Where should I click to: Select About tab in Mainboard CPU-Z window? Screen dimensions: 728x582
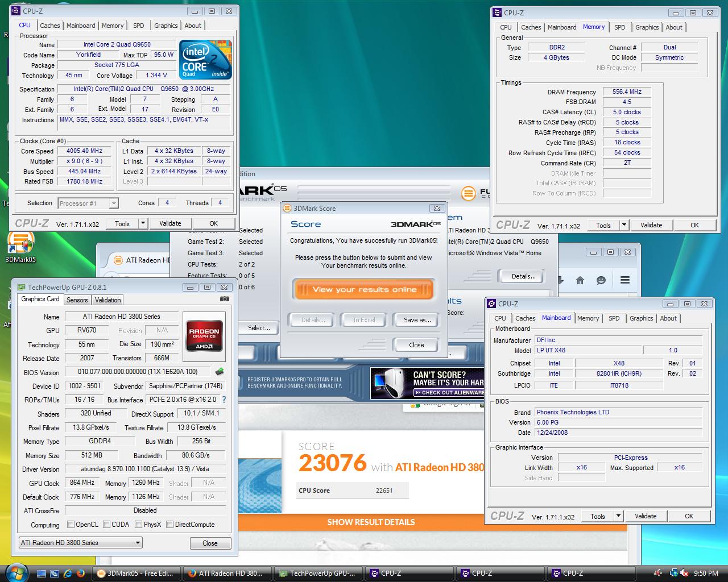(668, 318)
